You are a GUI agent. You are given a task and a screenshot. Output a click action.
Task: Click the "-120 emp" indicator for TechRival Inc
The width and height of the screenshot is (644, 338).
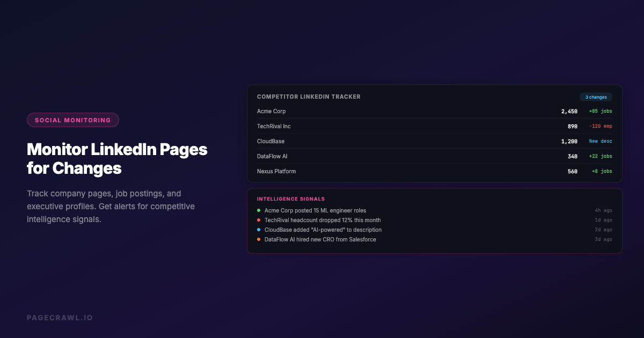600,126
